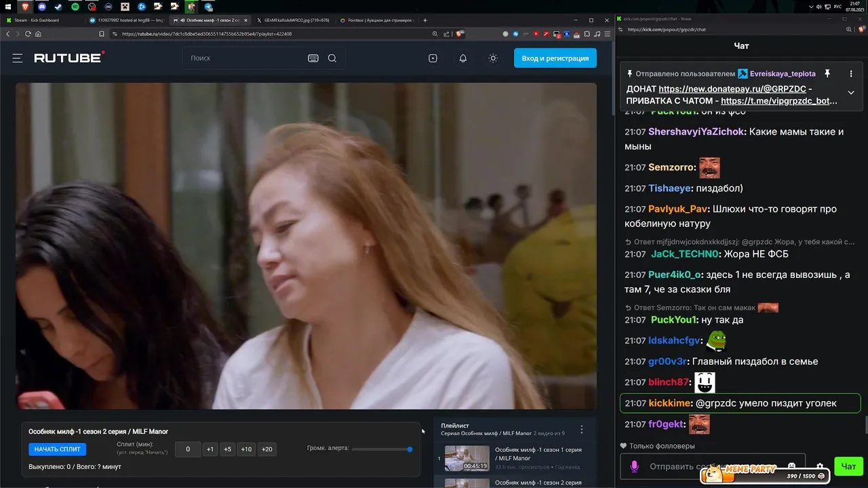Open Spotify from taskbar
868x488 pixels.
[75, 6]
